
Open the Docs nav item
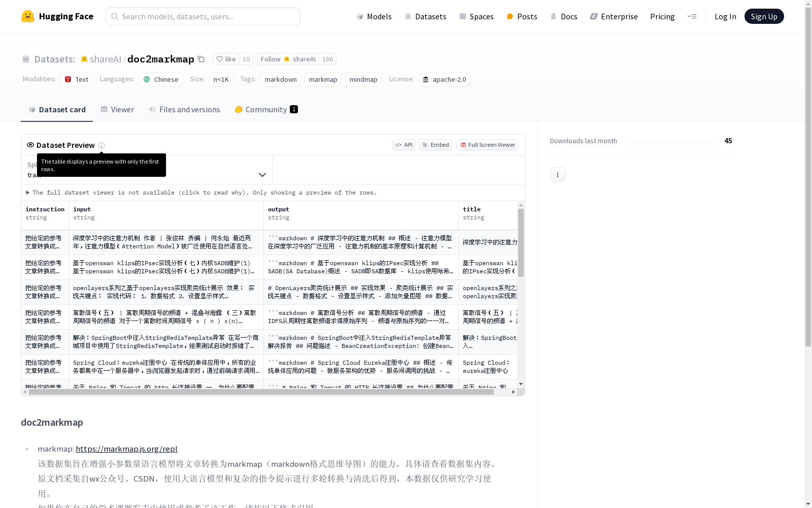[564, 16]
